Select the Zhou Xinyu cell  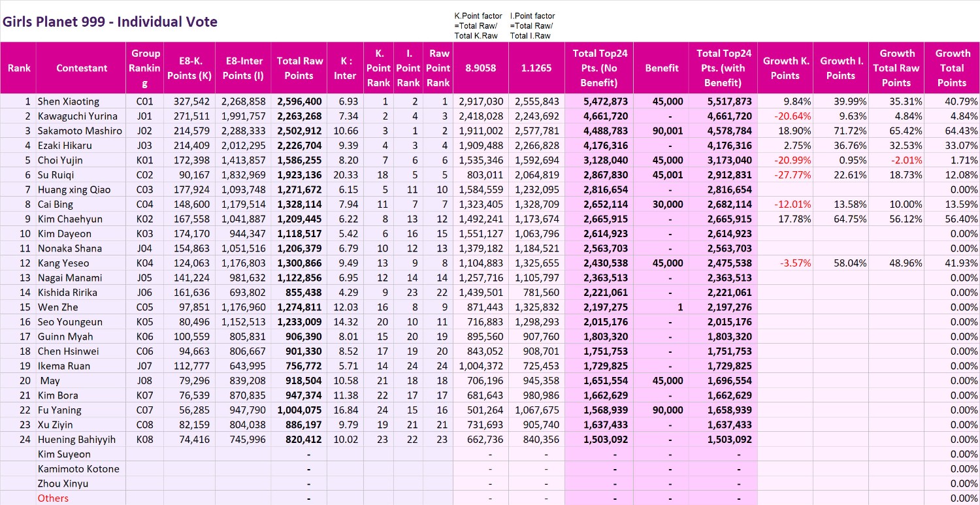tap(81, 483)
